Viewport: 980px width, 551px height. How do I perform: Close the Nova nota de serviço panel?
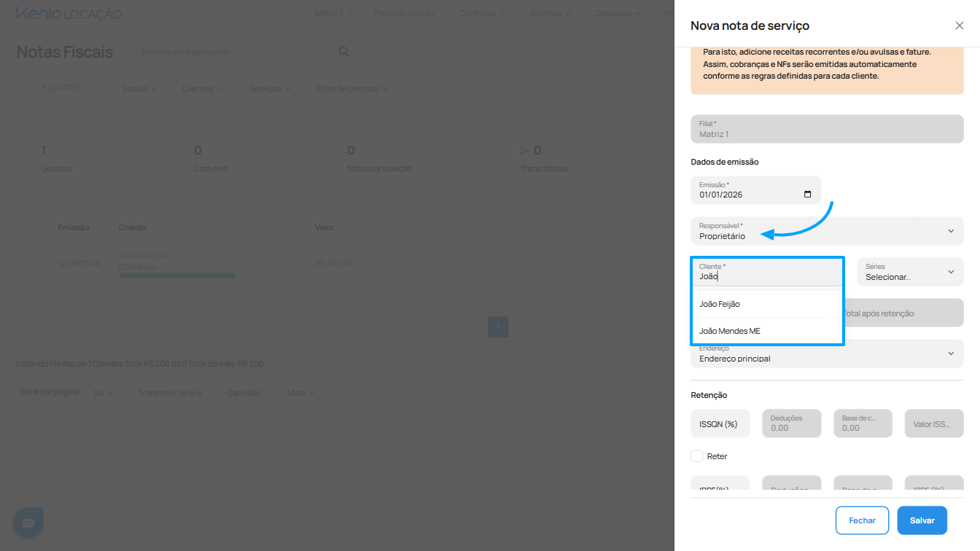(959, 26)
